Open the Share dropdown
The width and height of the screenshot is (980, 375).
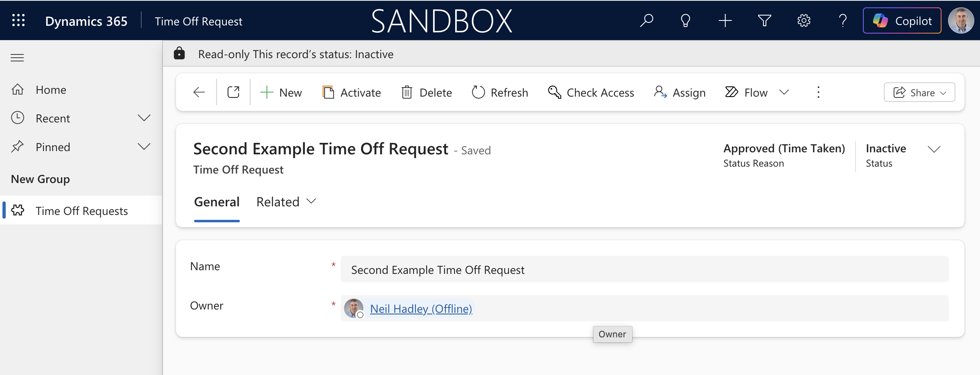tap(919, 92)
